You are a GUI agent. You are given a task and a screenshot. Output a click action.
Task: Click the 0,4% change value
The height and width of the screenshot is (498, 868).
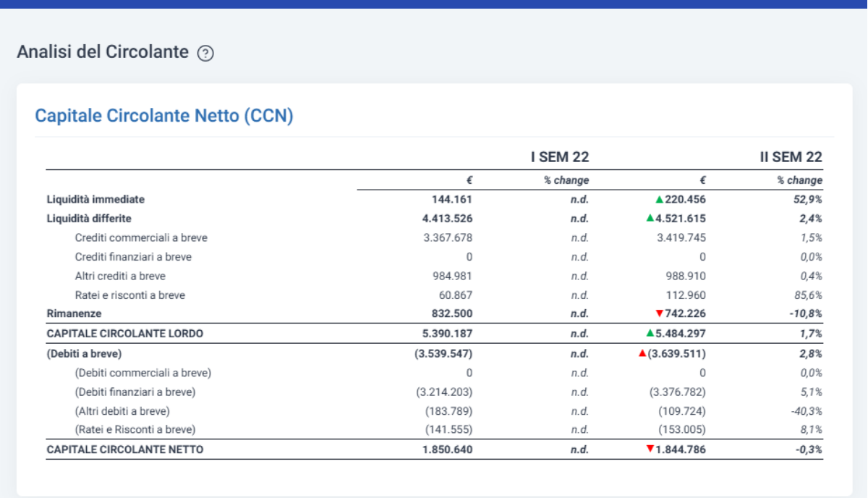point(812,276)
